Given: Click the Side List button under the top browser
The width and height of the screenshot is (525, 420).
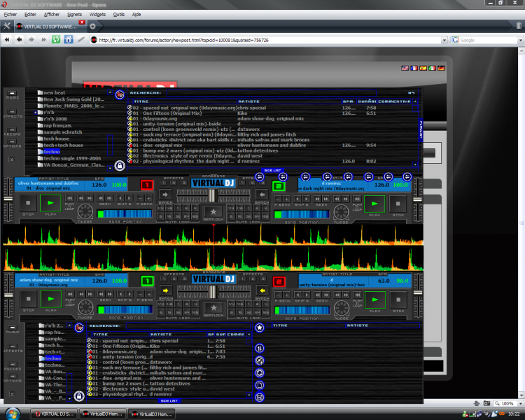Looking at the screenshot, I should pos(273,170).
